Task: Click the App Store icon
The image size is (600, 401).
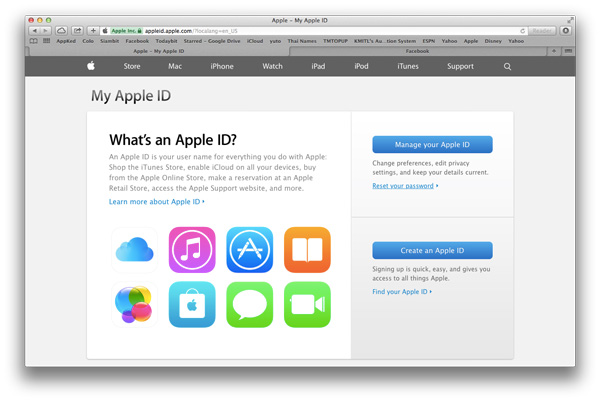Action: [249, 250]
